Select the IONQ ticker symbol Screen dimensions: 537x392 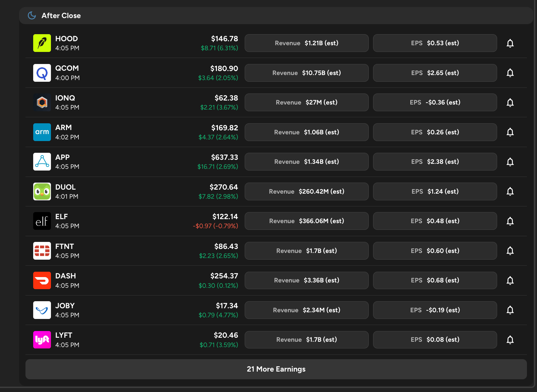[65, 98]
